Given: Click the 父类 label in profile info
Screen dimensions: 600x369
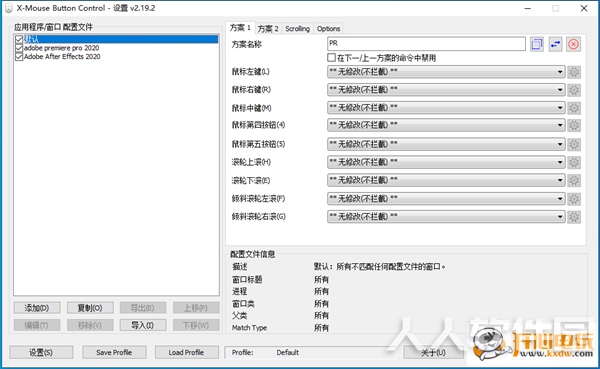Looking at the screenshot, I should (x=240, y=315).
